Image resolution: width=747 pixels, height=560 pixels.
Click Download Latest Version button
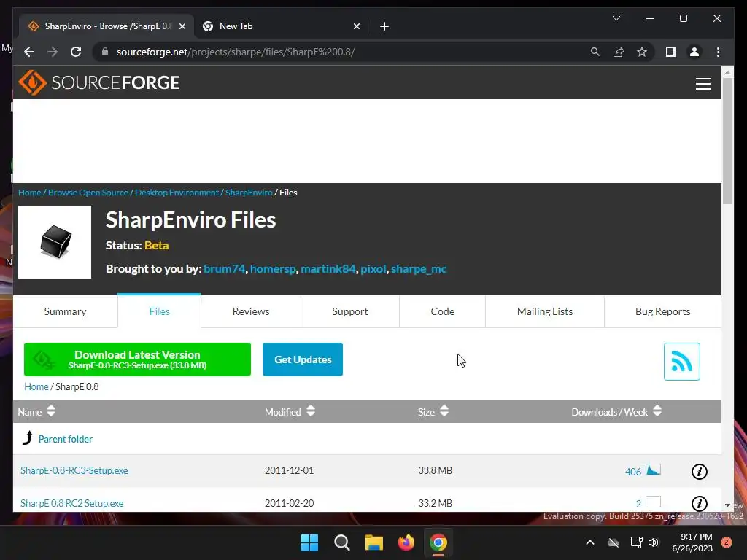coord(137,359)
